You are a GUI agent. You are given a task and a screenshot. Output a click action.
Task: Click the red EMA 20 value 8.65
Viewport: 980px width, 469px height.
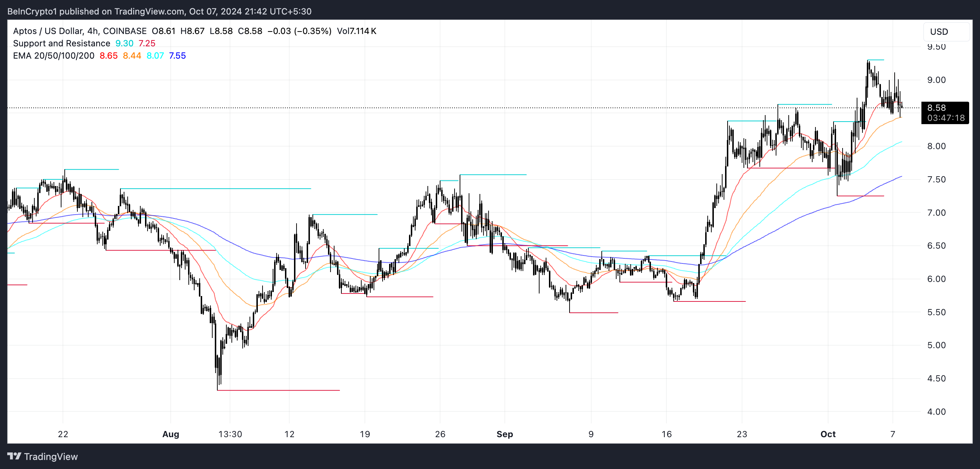point(108,56)
